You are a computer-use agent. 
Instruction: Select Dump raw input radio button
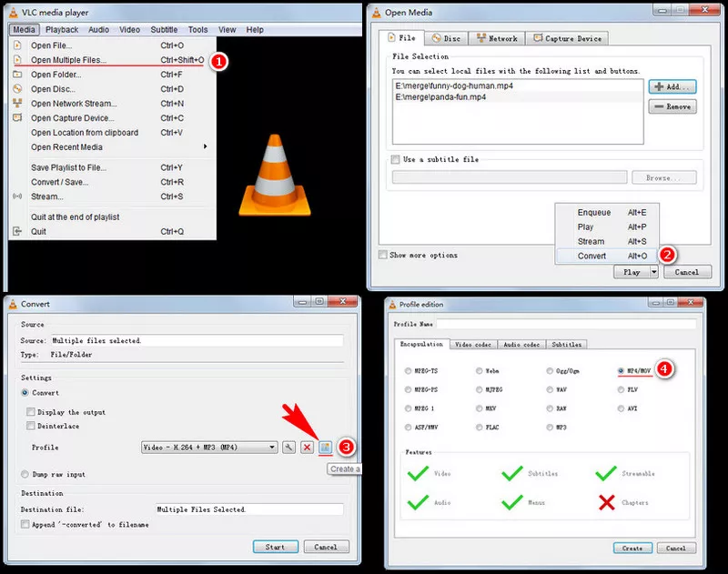(x=25, y=474)
